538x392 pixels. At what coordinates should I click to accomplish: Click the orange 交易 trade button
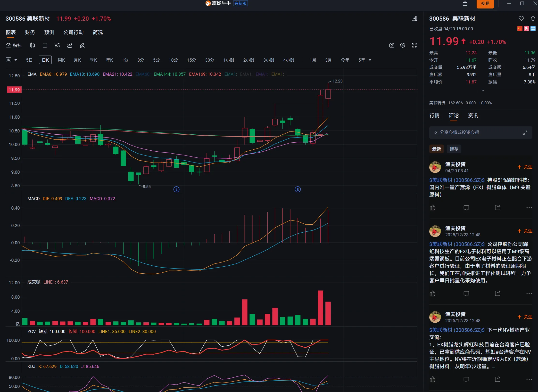point(485,4)
